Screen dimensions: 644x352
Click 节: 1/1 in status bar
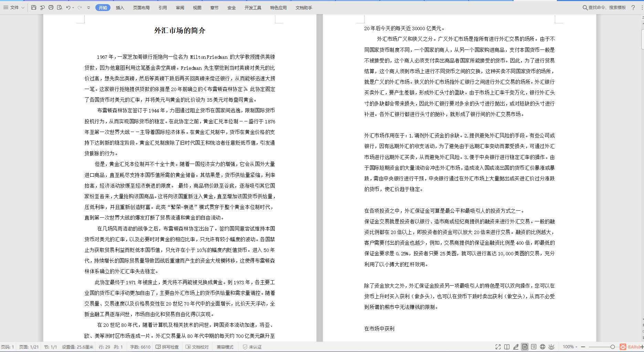(x=50, y=347)
